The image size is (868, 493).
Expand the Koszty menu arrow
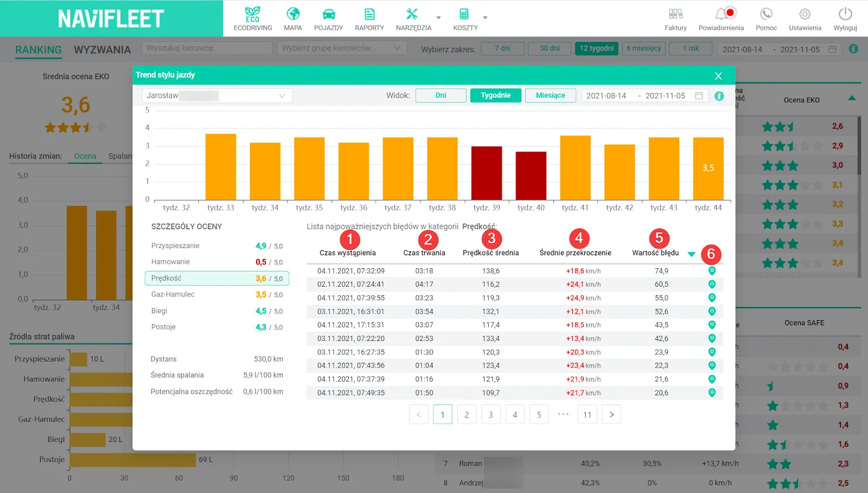pos(485,18)
